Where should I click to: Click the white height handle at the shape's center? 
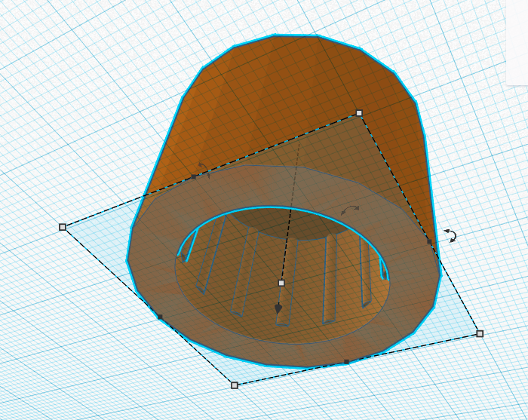point(281,283)
